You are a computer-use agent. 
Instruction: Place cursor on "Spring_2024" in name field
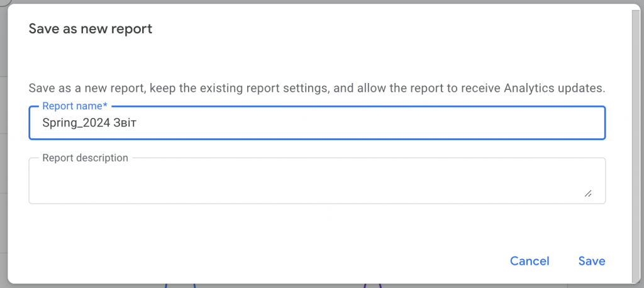click(76, 123)
